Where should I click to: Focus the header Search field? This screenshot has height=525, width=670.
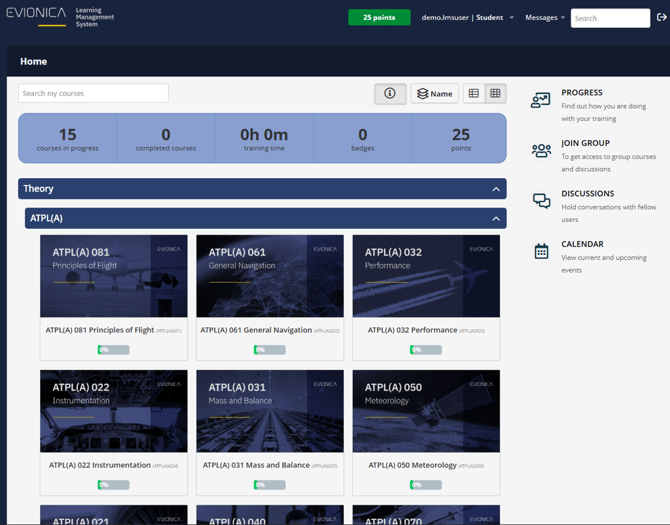[x=610, y=18]
